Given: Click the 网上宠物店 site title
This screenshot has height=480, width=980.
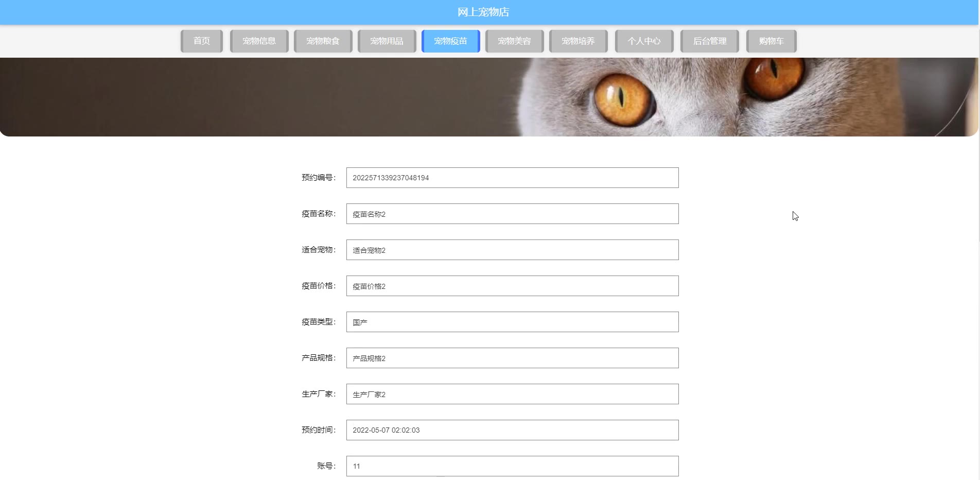Looking at the screenshot, I should pos(483,12).
